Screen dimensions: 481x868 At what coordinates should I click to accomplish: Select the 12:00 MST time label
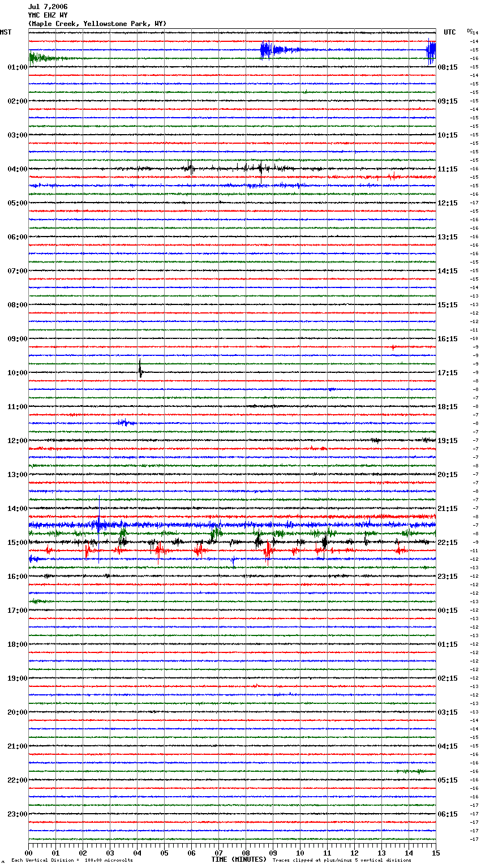tap(18, 441)
